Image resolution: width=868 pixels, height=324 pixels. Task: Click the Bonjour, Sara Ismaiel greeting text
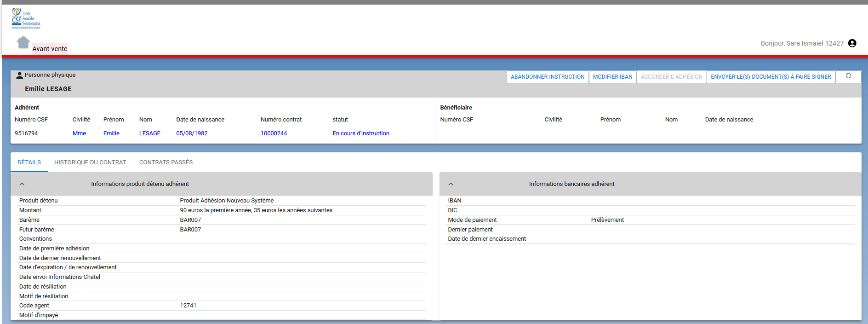(802, 43)
